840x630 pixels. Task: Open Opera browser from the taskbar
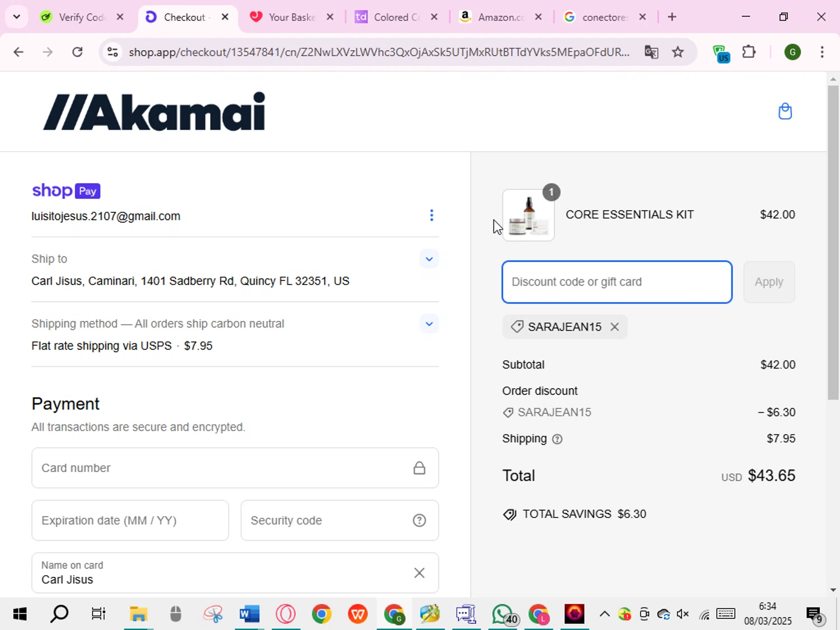click(286, 614)
